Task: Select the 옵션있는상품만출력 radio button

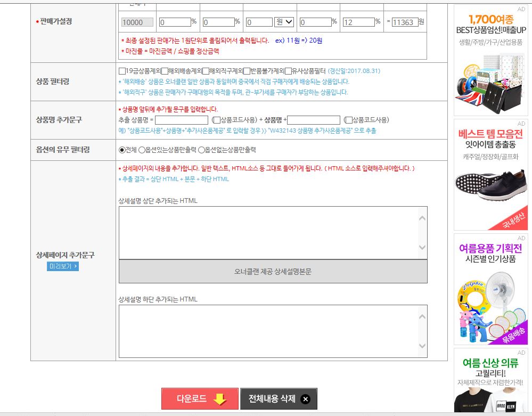Action: (x=142, y=150)
